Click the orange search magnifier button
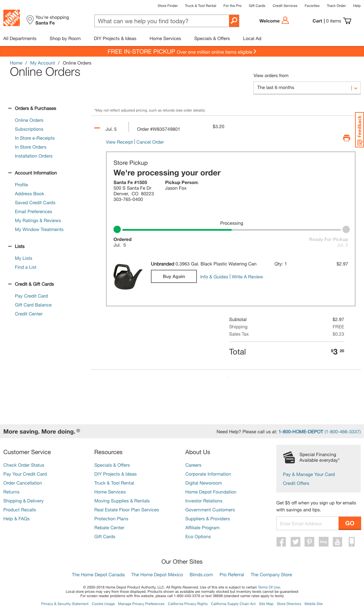Image resolution: width=364 pixels, height=610 pixels. click(234, 21)
